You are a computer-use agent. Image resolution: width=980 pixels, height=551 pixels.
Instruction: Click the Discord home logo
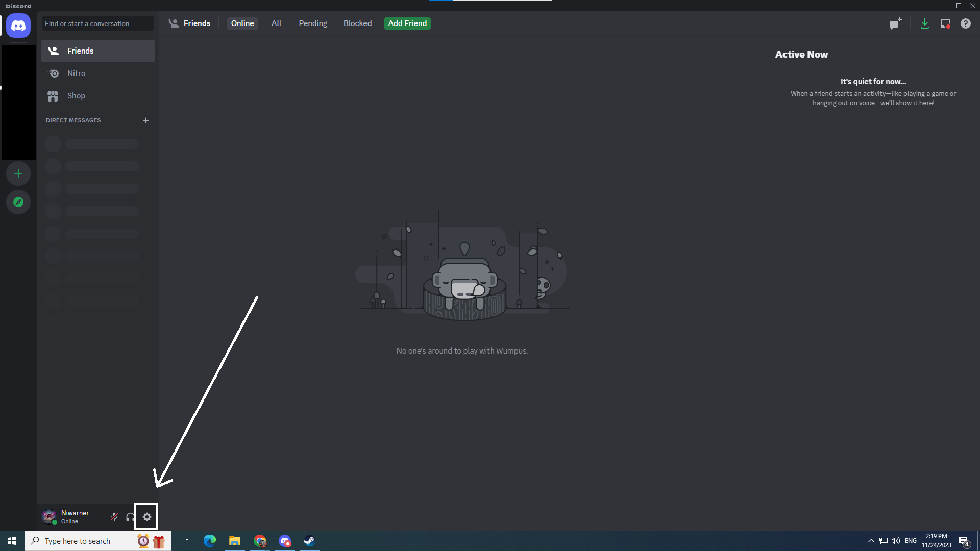click(x=18, y=25)
